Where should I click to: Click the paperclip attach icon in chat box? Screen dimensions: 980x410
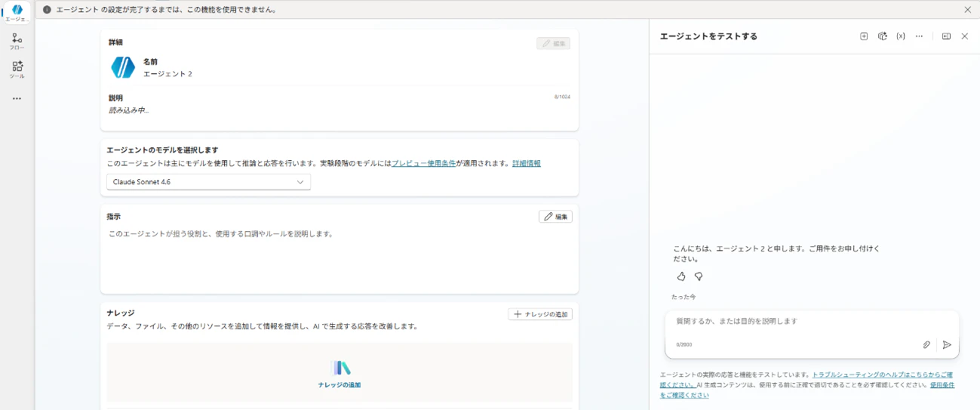click(926, 345)
